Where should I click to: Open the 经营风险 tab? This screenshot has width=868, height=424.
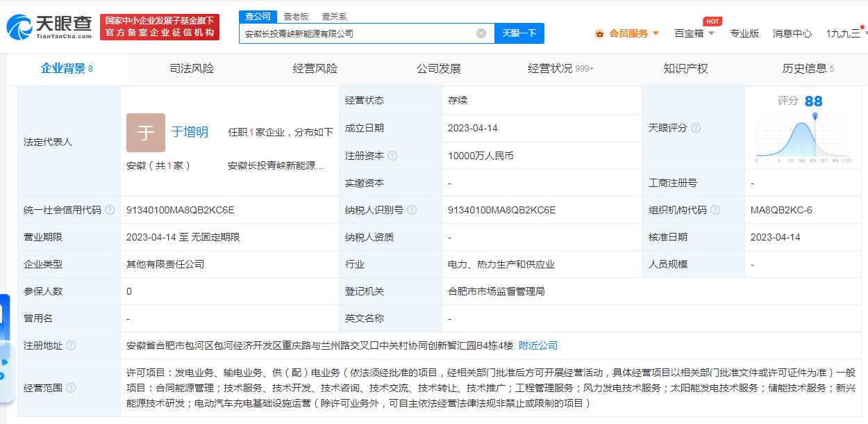click(x=315, y=69)
